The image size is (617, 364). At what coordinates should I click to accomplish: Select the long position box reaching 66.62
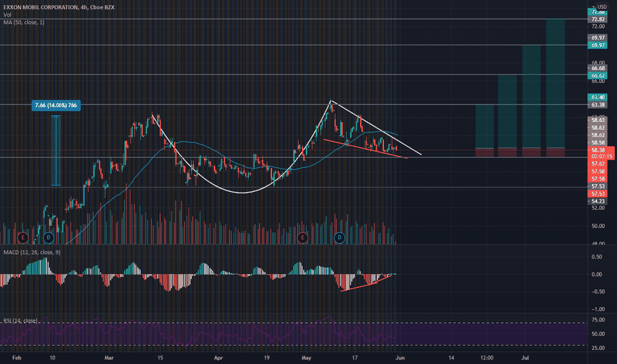pos(507,116)
